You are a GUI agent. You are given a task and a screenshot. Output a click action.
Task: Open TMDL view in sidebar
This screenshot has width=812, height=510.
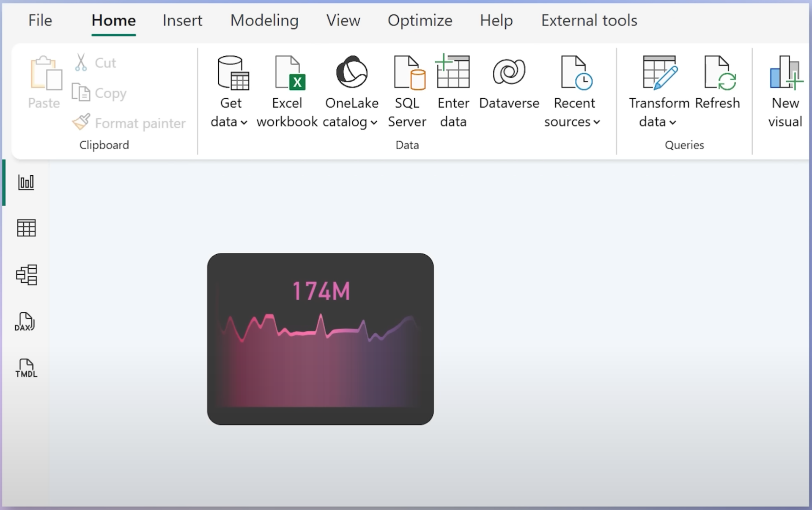[26, 368]
